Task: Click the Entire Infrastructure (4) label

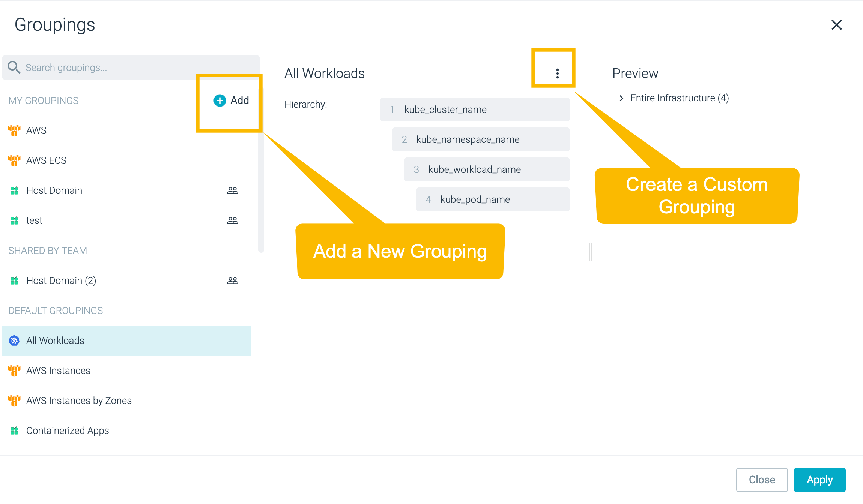Action: coord(680,98)
